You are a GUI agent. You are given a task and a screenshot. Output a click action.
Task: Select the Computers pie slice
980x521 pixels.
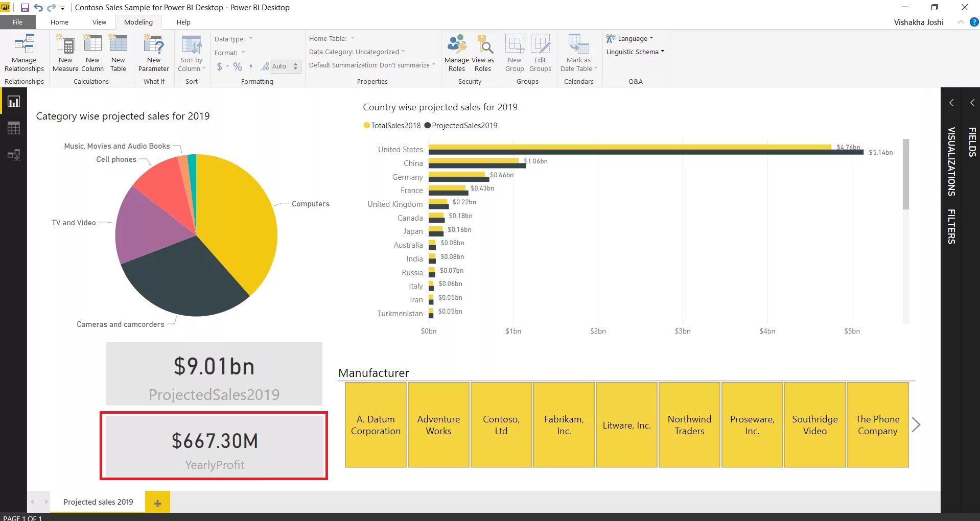tap(236, 220)
